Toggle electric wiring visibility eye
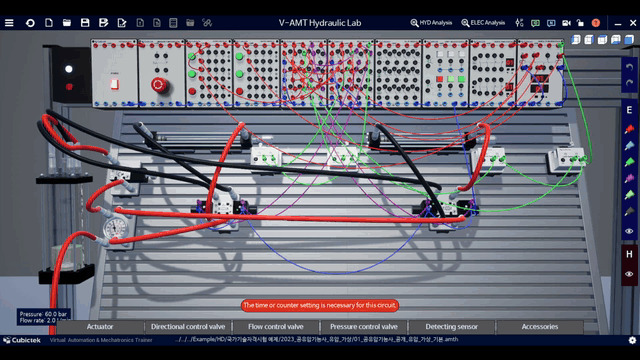This screenshot has height=360, width=640. pyautogui.click(x=629, y=231)
